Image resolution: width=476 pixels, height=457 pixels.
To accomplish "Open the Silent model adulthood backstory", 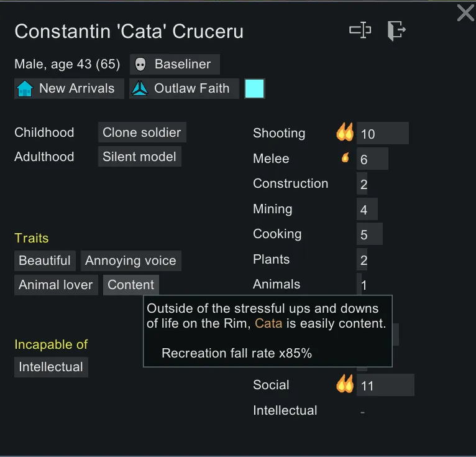I will 139,157.
